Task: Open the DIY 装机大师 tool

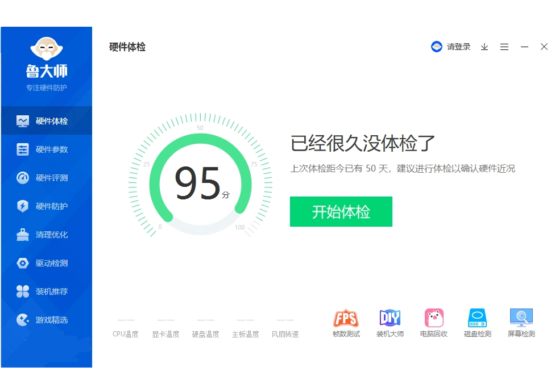Action: point(390,323)
